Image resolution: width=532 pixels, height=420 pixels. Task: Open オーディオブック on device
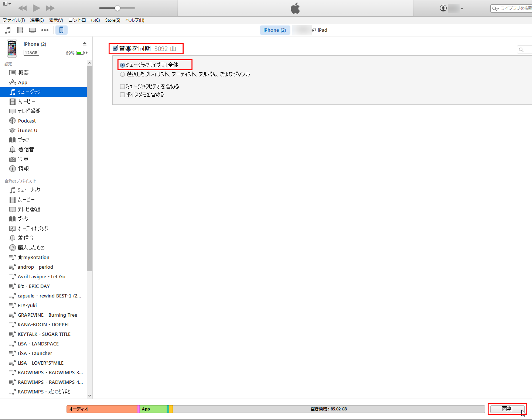43,228
